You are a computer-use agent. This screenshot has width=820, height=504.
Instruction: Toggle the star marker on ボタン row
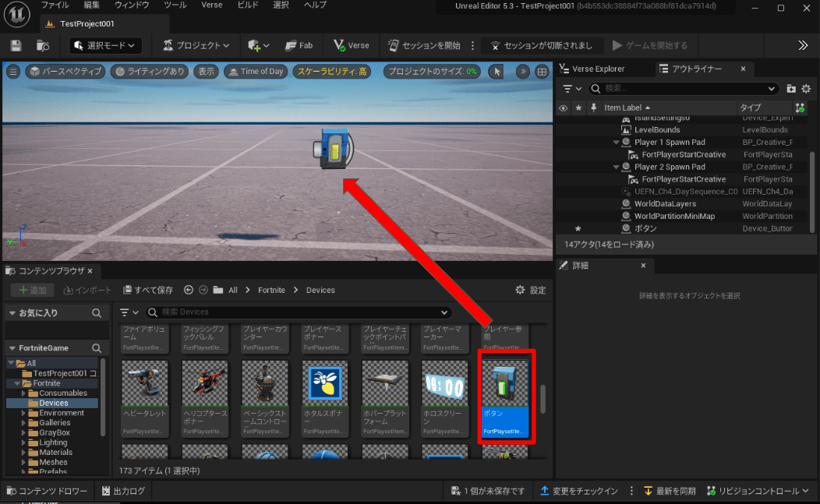(x=578, y=228)
